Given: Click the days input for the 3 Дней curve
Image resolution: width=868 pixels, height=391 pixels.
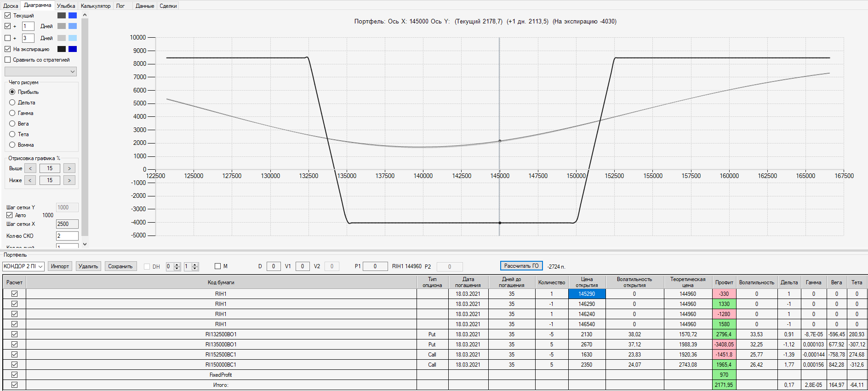Looking at the screenshot, I should pos(28,38).
